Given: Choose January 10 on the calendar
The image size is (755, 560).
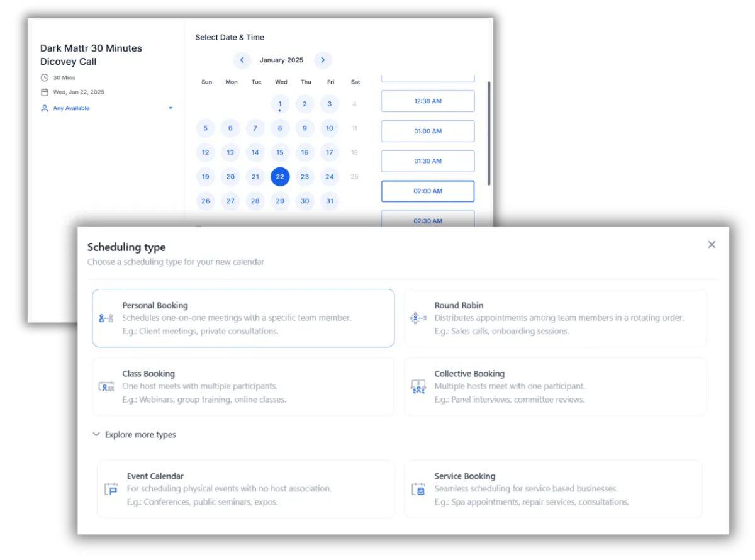Looking at the screenshot, I should coord(330,128).
